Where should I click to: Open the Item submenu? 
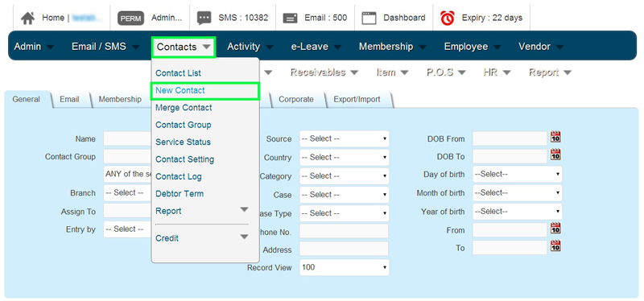coord(393,72)
